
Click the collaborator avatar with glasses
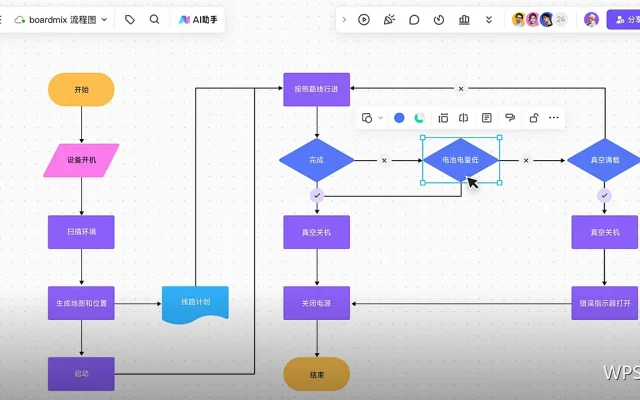[x=519, y=20]
